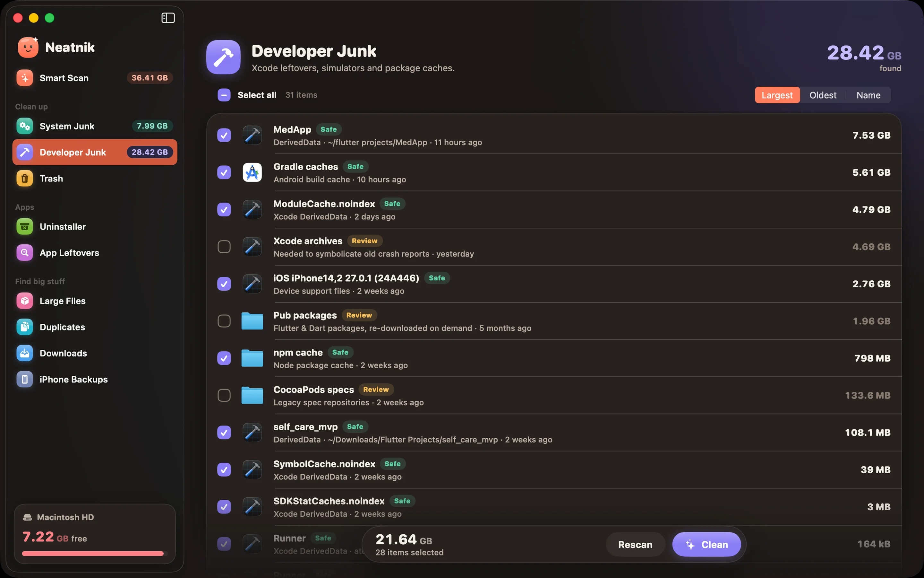Check the CocoaPods specs checkbox
This screenshot has width=924, height=578.
pos(224,395)
